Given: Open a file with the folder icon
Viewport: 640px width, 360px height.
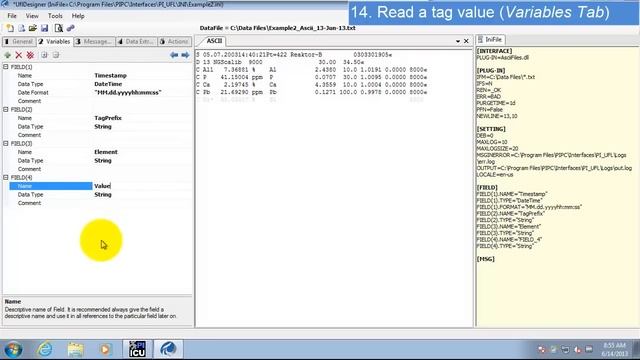Looking at the screenshot, I should (33, 28).
